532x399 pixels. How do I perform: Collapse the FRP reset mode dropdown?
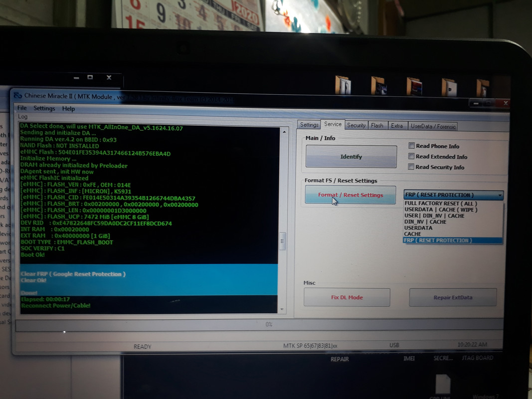pyautogui.click(x=500, y=195)
